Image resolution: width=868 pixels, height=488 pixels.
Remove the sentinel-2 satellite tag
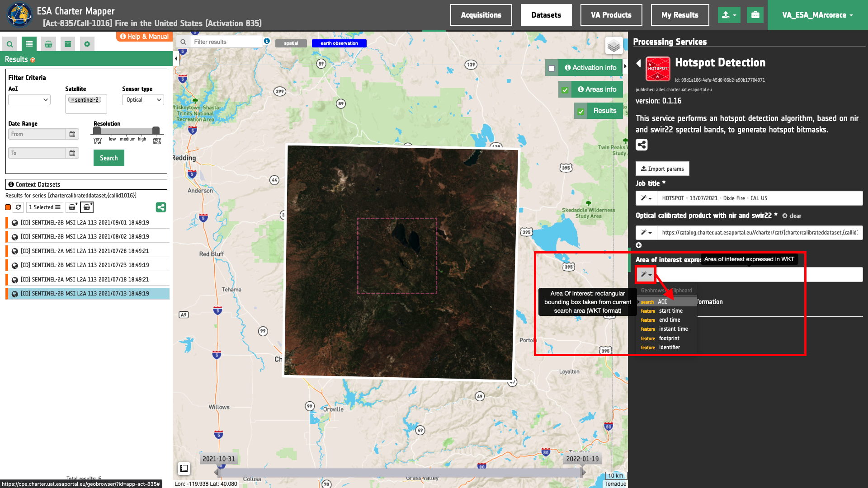pyautogui.click(x=72, y=100)
